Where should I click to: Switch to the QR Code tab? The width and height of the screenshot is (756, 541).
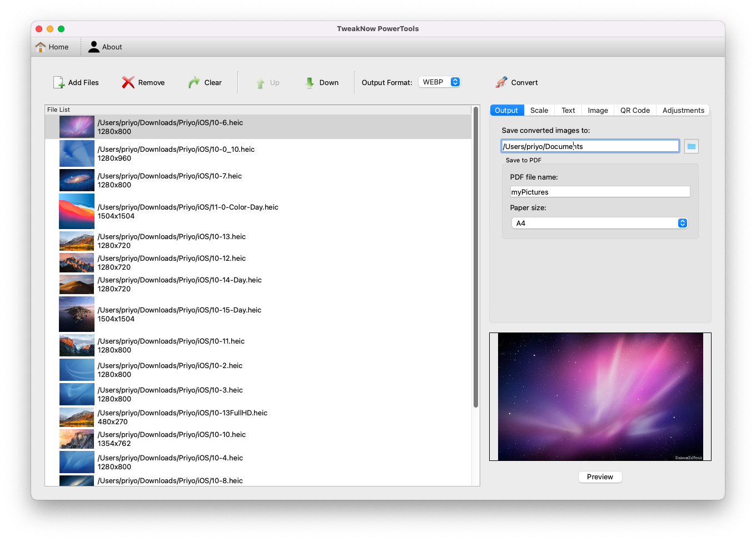click(634, 110)
